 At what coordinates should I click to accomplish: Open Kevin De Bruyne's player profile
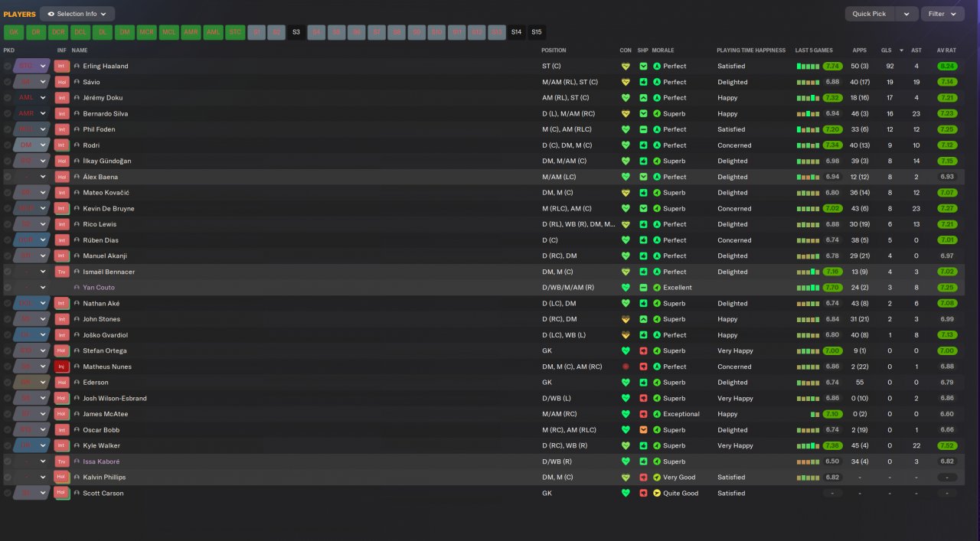point(109,208)
